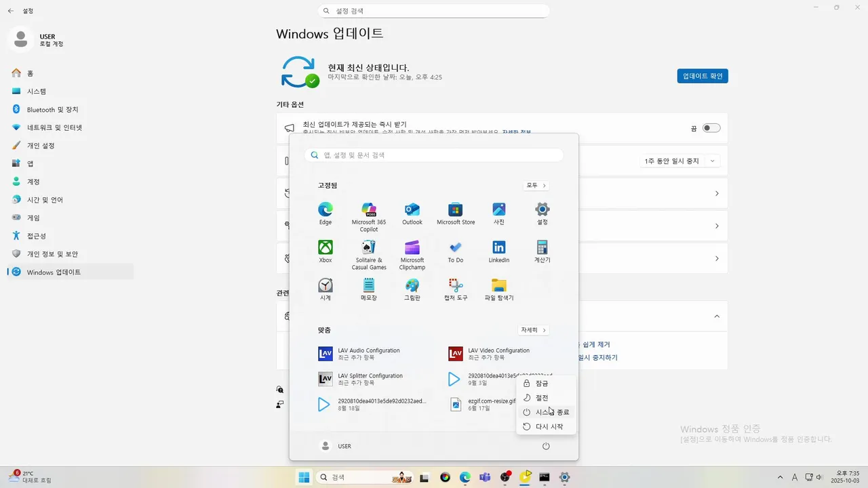868x488 pixels.
Task: Open Edge from pinned apps
Action: click(325, 213)
